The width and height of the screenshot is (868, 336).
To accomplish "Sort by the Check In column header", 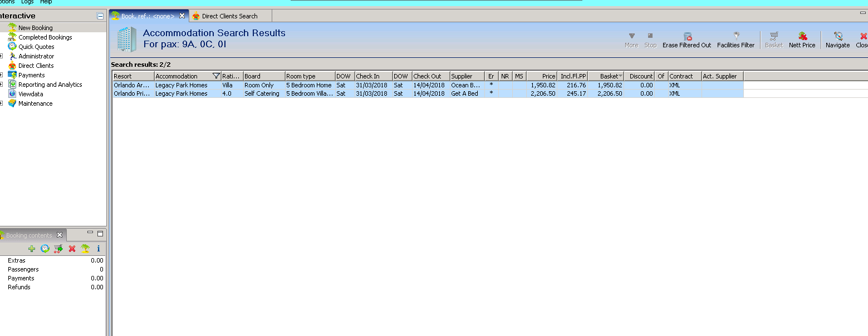I will (374, 76).
